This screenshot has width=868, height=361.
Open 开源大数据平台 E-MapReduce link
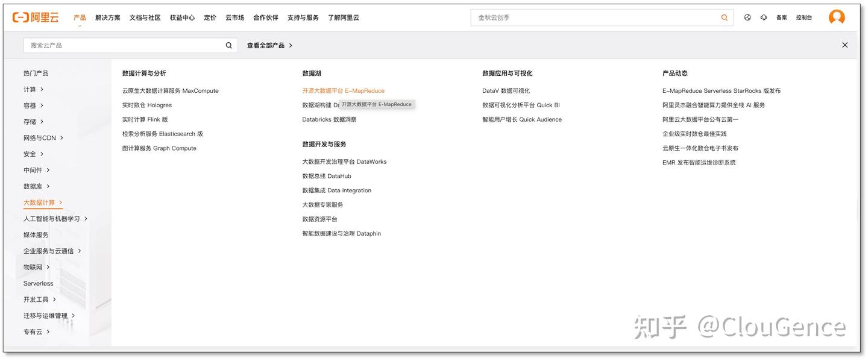[x=344, y=90]
